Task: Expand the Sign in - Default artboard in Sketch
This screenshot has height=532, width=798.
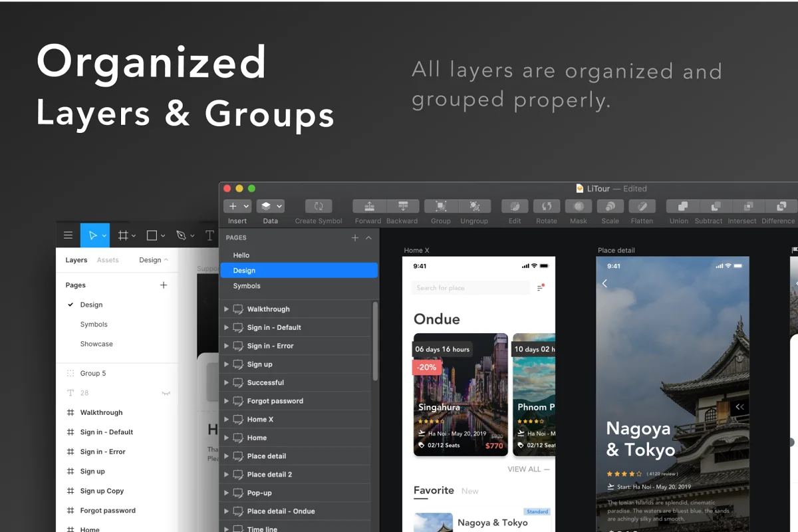Action: click(226, 328)
